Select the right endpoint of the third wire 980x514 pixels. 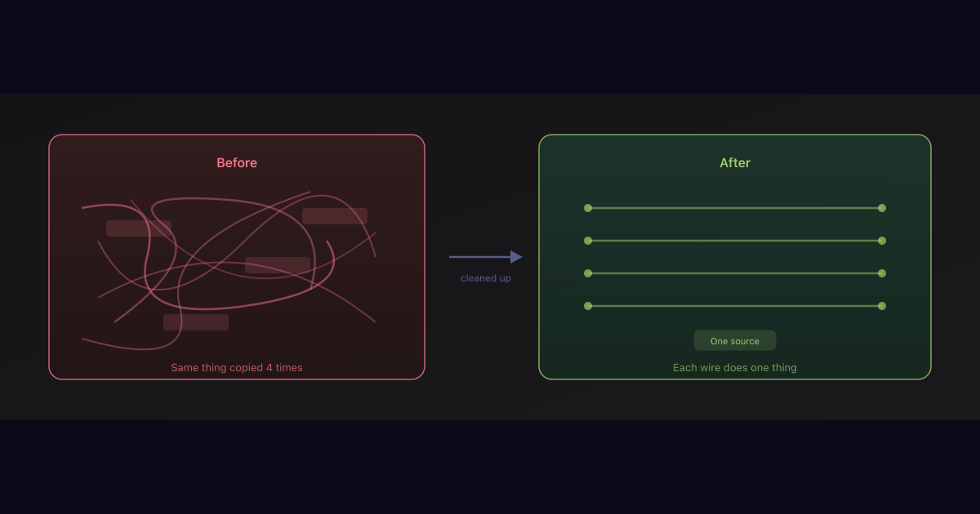point(882,273)
